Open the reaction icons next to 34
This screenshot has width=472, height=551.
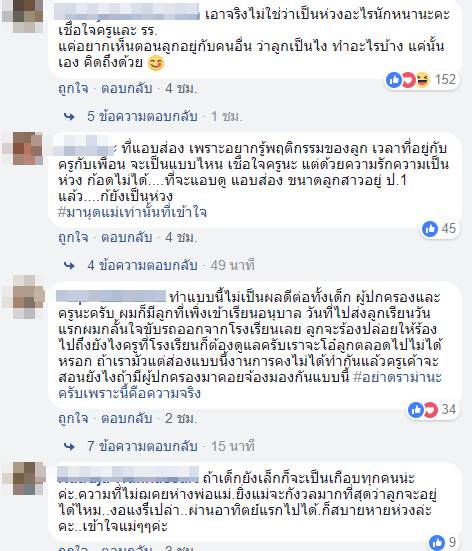pyautogui.click(x=423, y=410)
